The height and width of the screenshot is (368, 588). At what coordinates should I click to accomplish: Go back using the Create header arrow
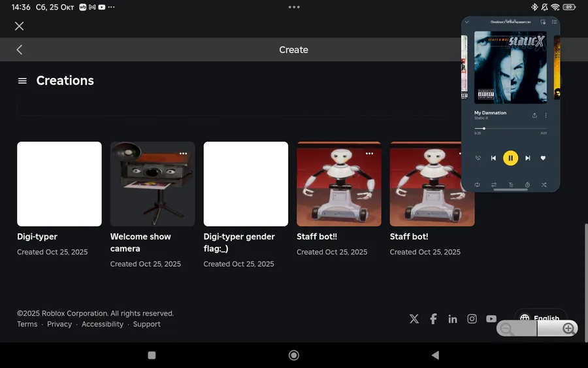click(20, 50)
